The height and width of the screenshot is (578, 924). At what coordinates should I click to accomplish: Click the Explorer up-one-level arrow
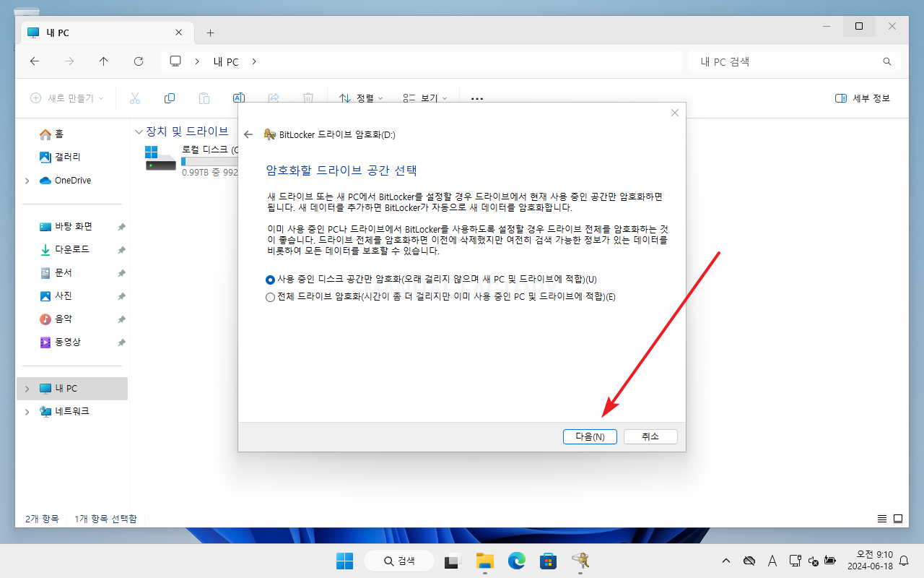104,61
